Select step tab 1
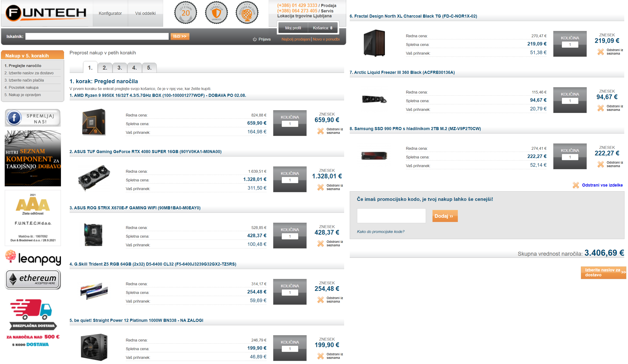Screen dimensions: 628x364 (x=90, y=67)
